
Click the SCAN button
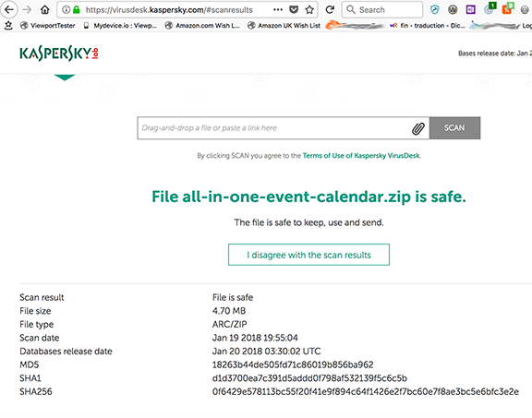point(454,128)
